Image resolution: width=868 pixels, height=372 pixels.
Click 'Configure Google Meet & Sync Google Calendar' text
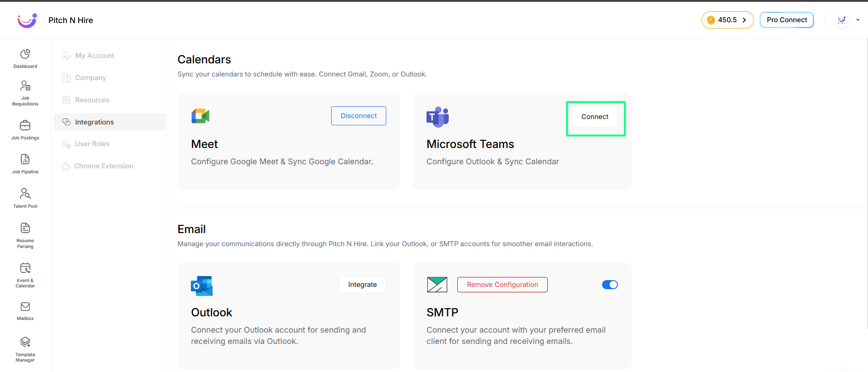pos(282,162)
